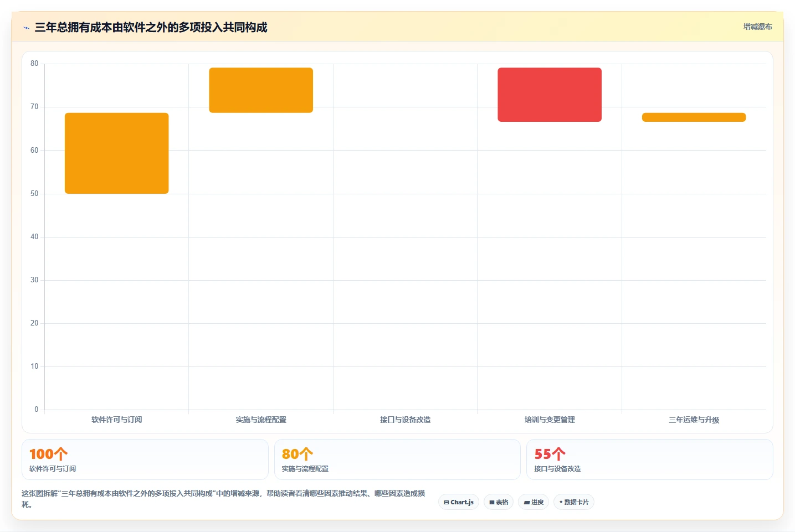795x532 pixels.
Task: Click the description paragraph starting 这张图拆解
Action: (x=223, y=499)
